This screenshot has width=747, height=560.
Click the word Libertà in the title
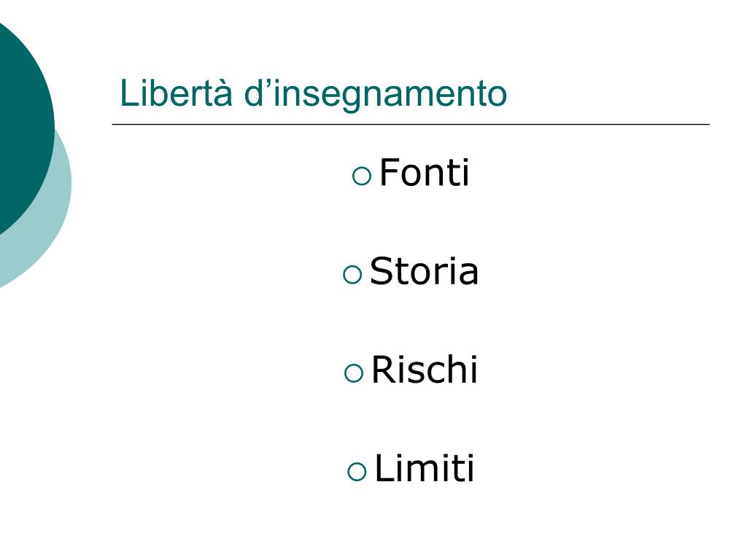click(177, 93)
